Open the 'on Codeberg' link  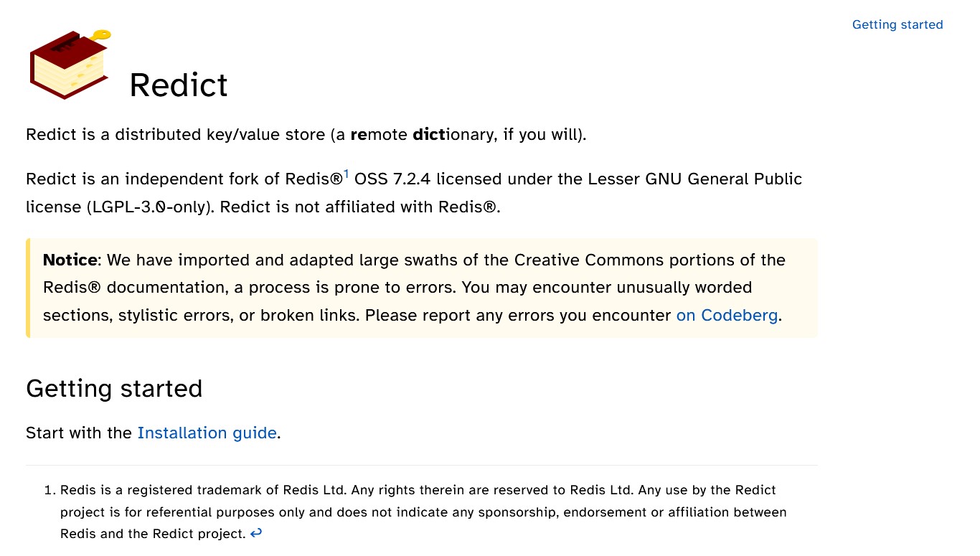727,316
